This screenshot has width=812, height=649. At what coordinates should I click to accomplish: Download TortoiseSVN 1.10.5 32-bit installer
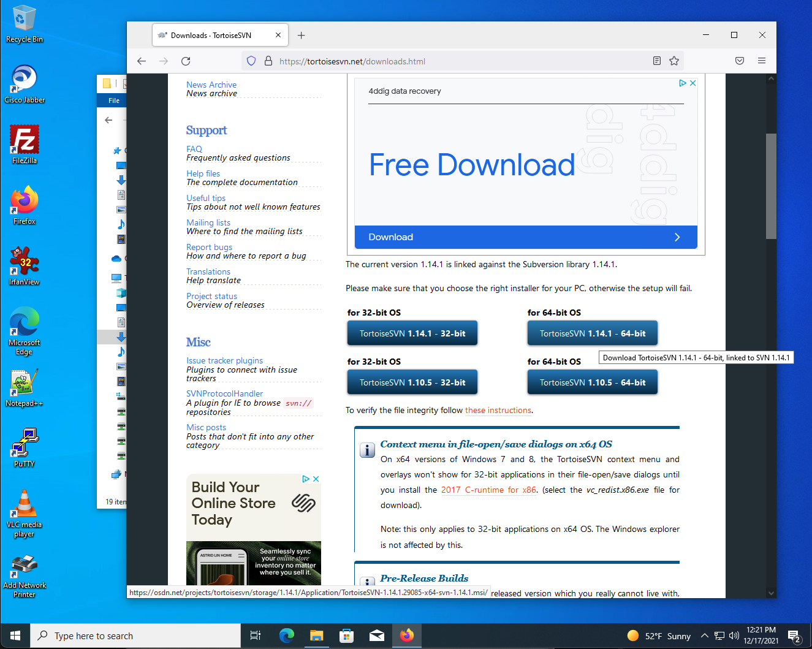412,382
